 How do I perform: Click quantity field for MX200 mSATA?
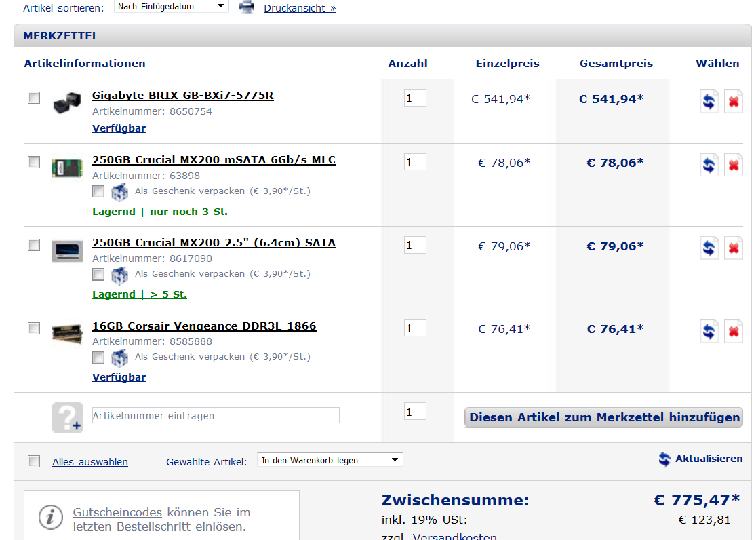[x=415, y=162]
